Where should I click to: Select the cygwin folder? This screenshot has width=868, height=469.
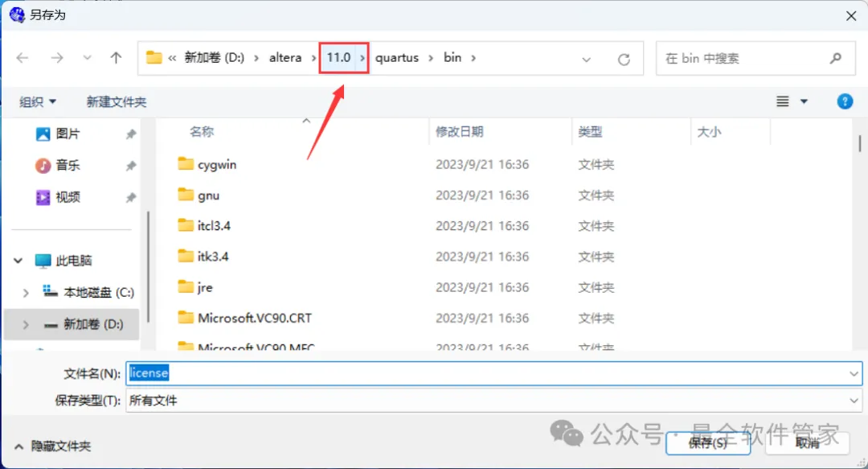(217, 165)
